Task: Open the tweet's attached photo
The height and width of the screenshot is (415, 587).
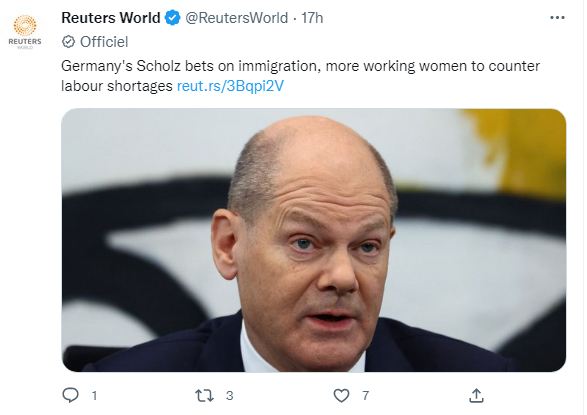Action: (x=314, y=240)
